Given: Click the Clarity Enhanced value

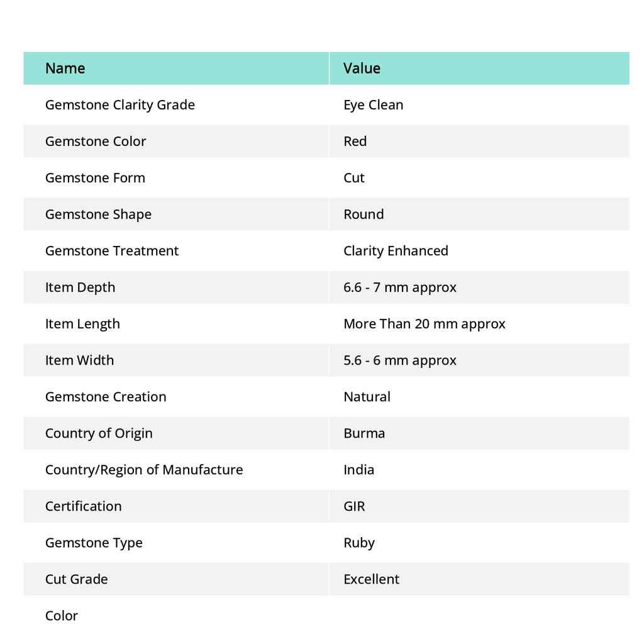Looking at the screenshot, I should point(396,250).
